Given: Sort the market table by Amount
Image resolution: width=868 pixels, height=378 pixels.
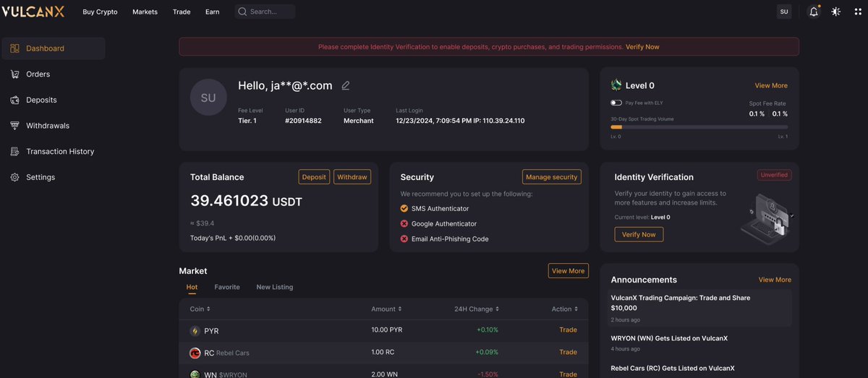Looking at the screenshot, I should coord(386,309).
